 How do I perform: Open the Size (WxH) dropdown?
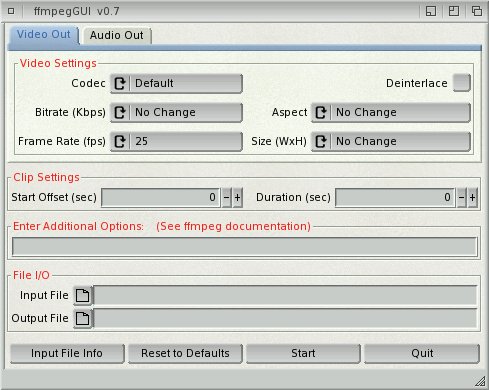391,141
